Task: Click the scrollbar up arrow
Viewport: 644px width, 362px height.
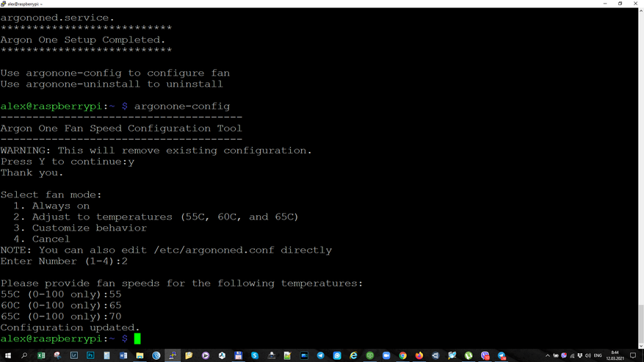Action: (641, 11)
